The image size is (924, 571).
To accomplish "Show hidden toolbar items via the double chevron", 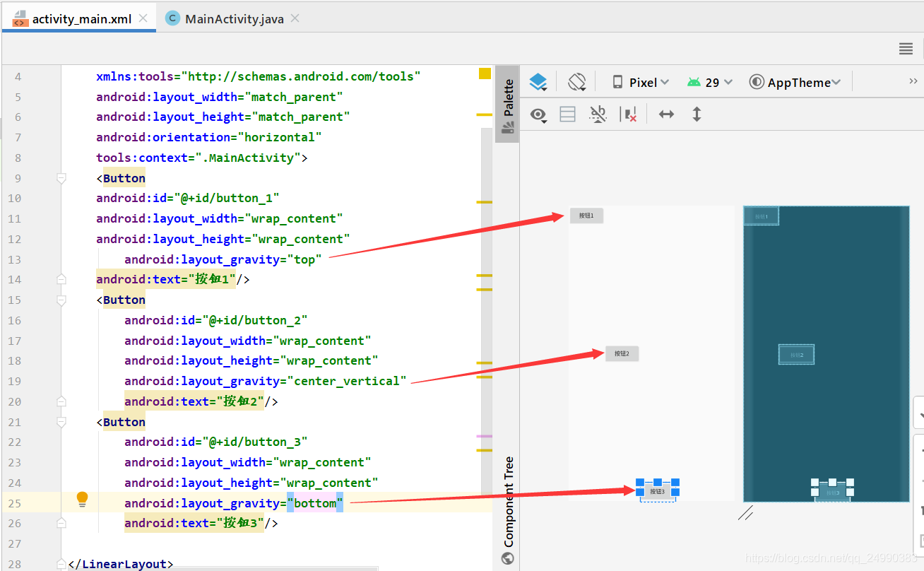I will [913, 81].
